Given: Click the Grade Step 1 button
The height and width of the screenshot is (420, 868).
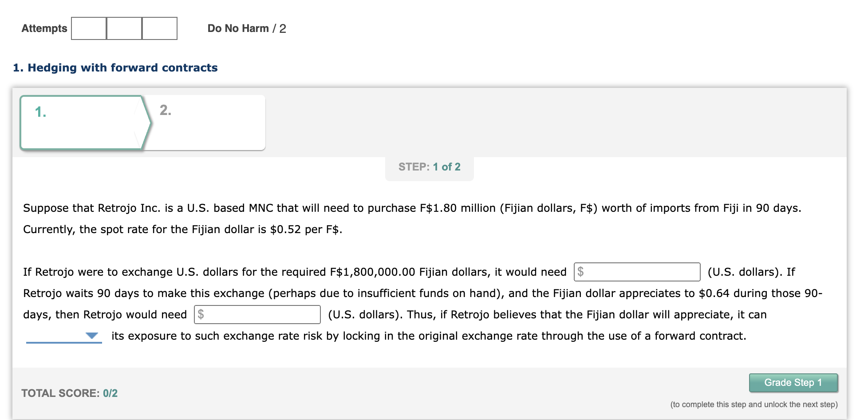Looking at the screenshot, I should pyautogui.click(x=793, y=383).
